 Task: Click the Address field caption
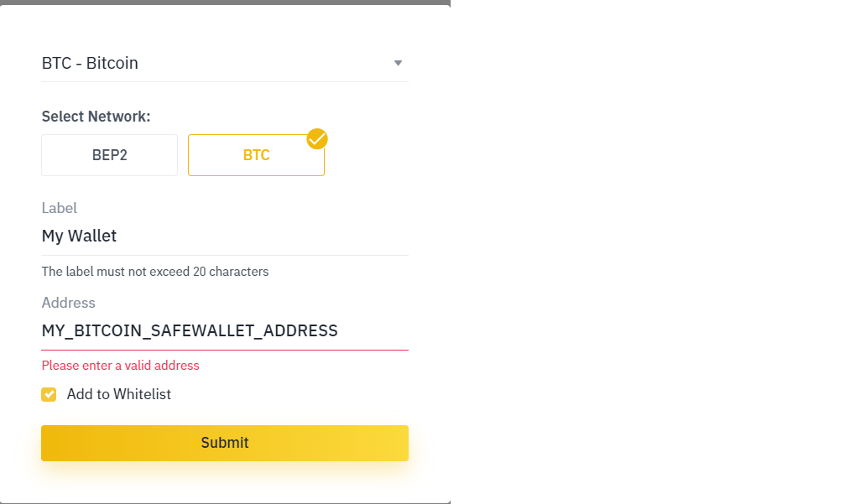(69, 303)
